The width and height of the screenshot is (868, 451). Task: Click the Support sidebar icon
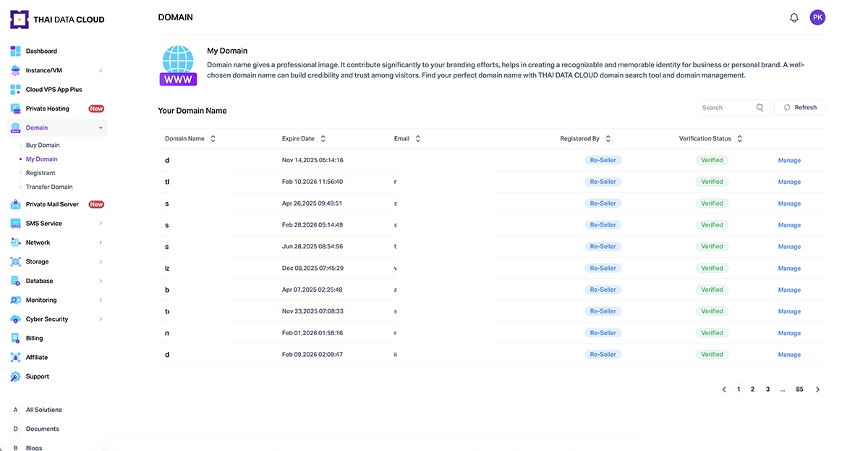pos(15,376)
